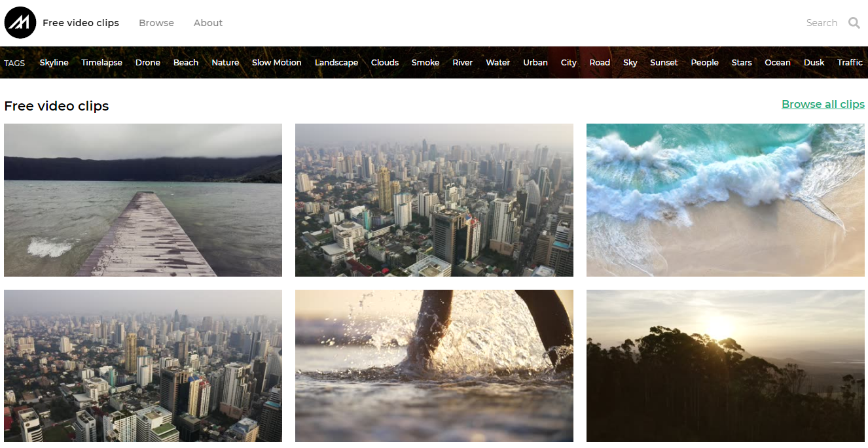Select the Timelapse tag
The image size is (868, 448).
point(101,63)
